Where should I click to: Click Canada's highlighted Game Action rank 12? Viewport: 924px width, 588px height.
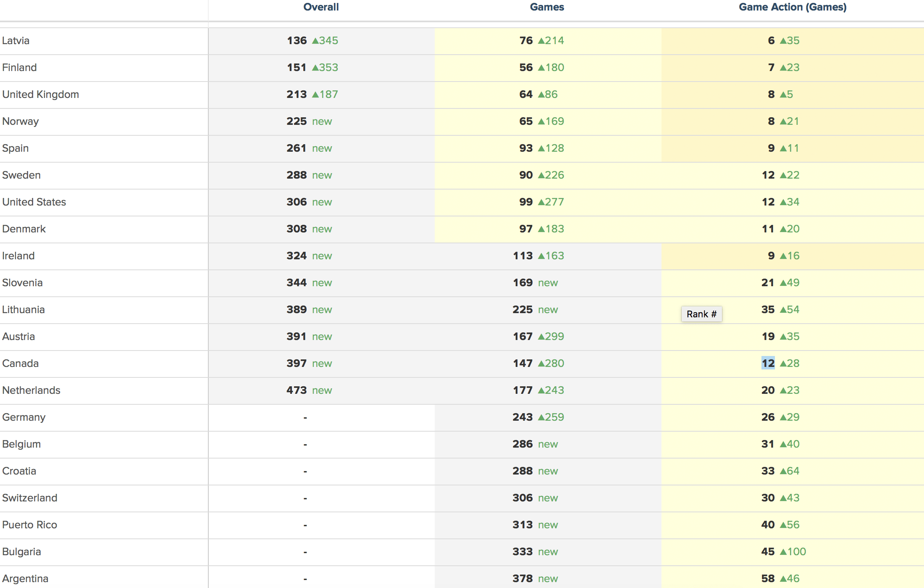click(x=768, y=364)
